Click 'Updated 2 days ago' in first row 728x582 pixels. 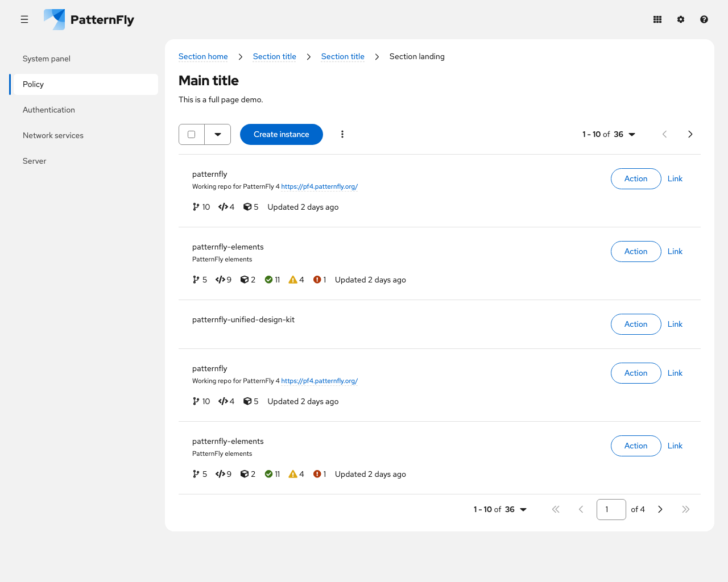point(303,207)
